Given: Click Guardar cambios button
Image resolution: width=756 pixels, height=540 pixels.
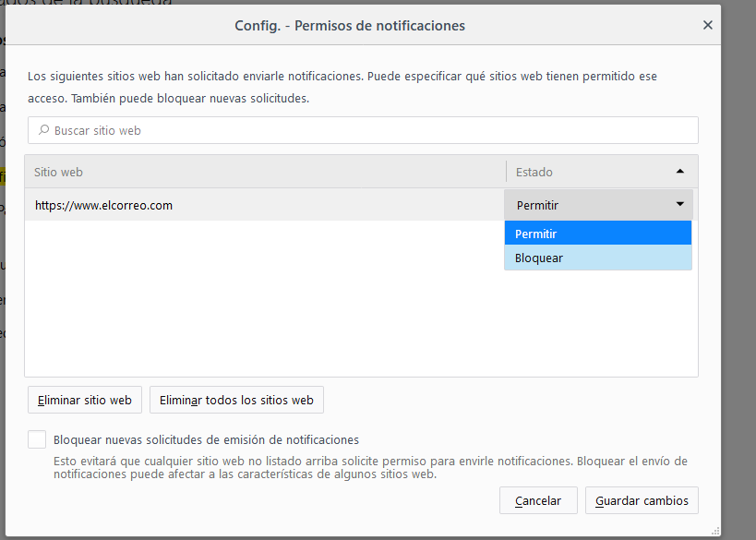Looking at the screenshot, I should (x=642, y=500).
